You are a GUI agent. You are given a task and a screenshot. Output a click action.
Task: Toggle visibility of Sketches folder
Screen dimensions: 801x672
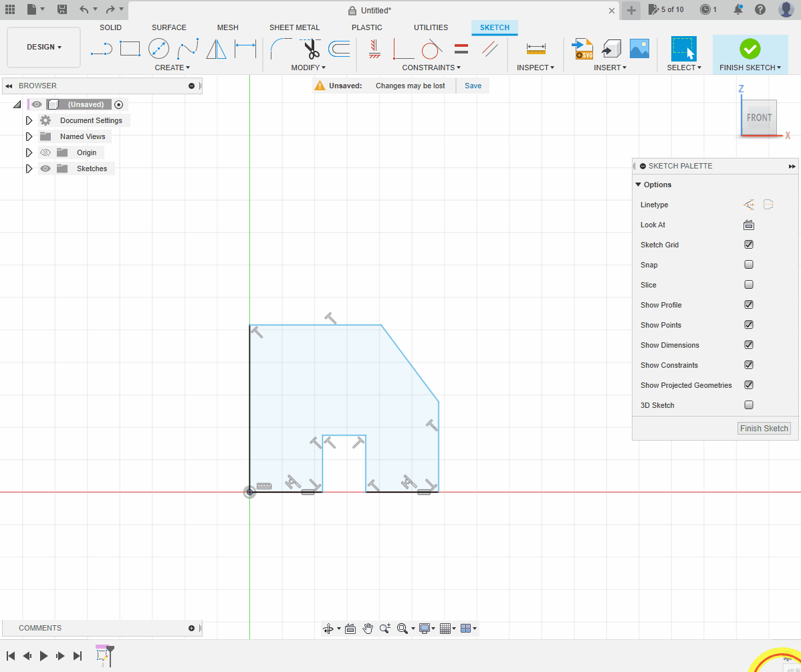coord(45,169)
